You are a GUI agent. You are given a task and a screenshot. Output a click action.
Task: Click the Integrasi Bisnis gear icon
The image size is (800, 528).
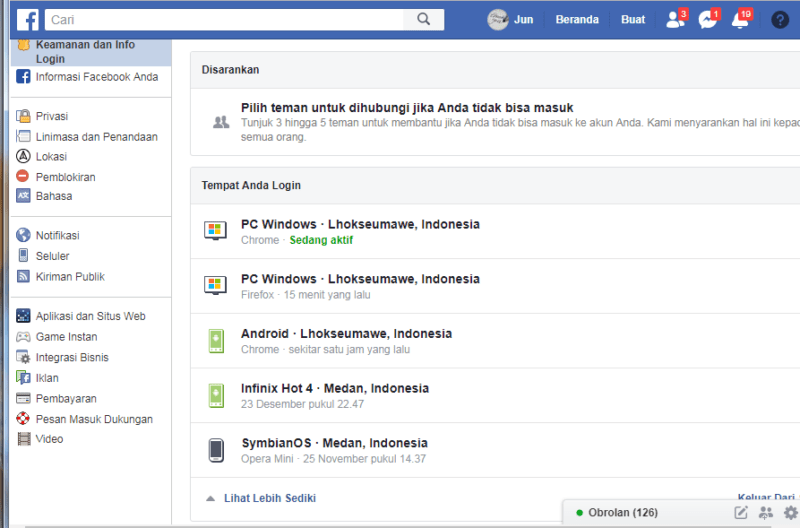coord(23,357)
